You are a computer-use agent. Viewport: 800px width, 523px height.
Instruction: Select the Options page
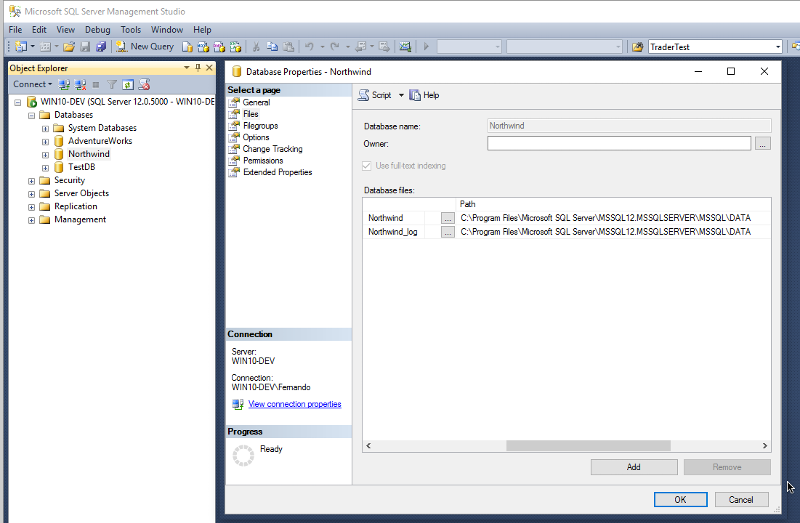click(x=256, y=137)
